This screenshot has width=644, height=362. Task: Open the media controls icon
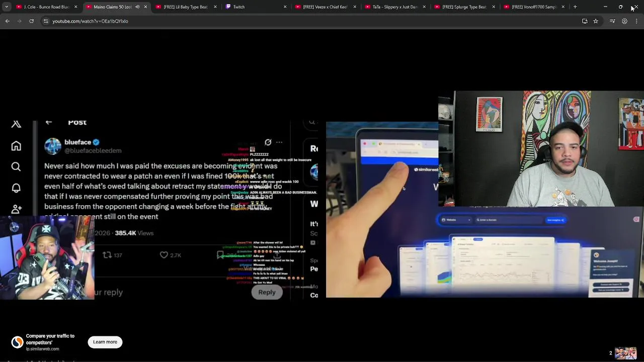pos(612,21)
